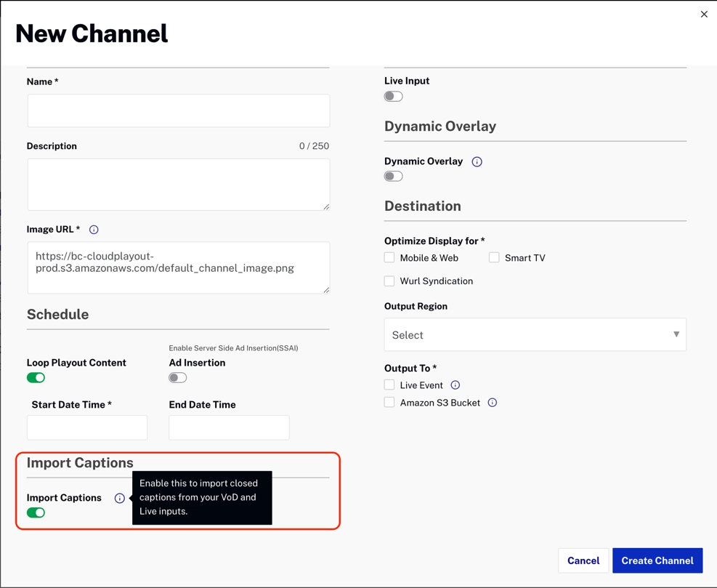Close the New Channel dialog
Viewport: 717px width, 588px height.
click(704, 14)
